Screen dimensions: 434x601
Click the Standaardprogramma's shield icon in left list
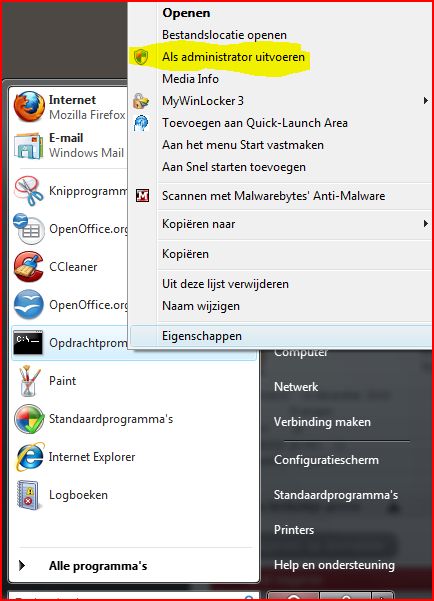coord(29,419)
